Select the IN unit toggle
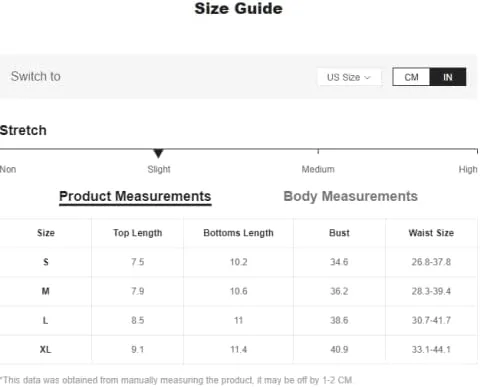 point(448,77)
